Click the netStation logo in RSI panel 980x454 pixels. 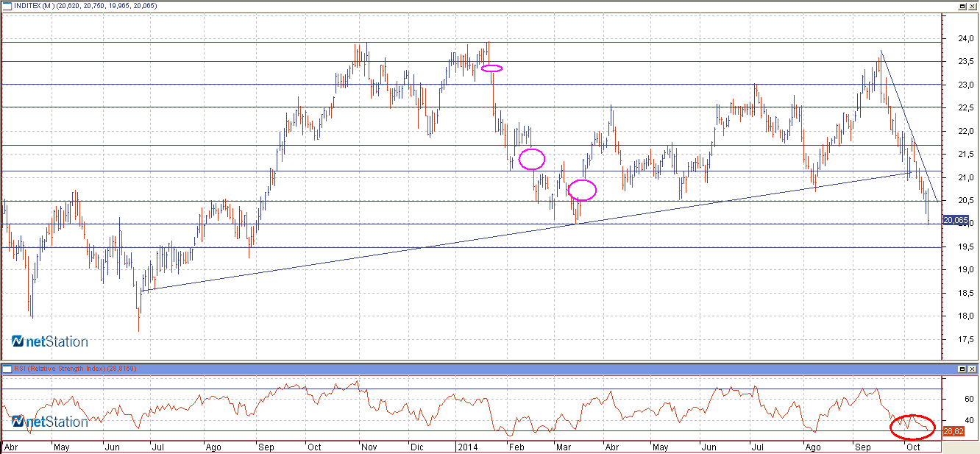pyautogui.click(x=49, y=422)
